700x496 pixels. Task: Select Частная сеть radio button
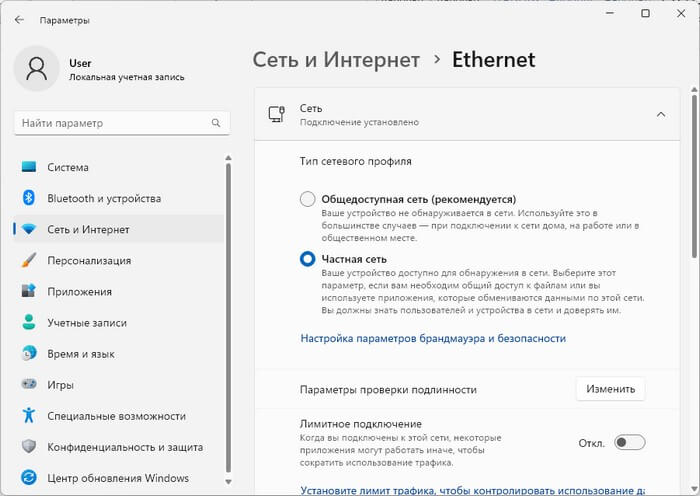click(x=308, y=259)
